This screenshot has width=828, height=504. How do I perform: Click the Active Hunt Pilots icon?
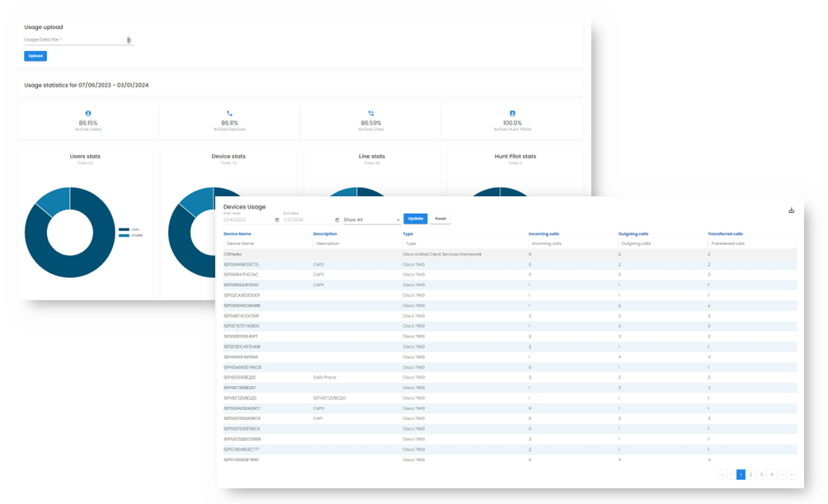(512, 113)
